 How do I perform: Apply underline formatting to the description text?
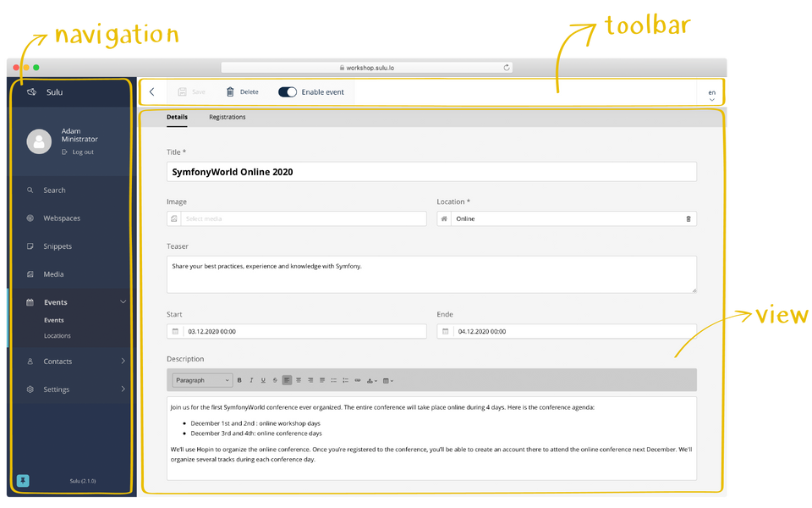pyautogui.click(x=262, y=379)
